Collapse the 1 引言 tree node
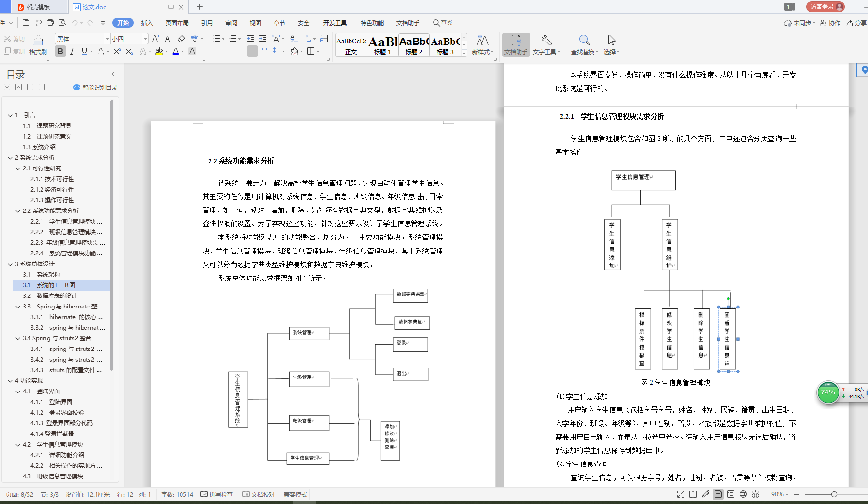 point(10,115)
